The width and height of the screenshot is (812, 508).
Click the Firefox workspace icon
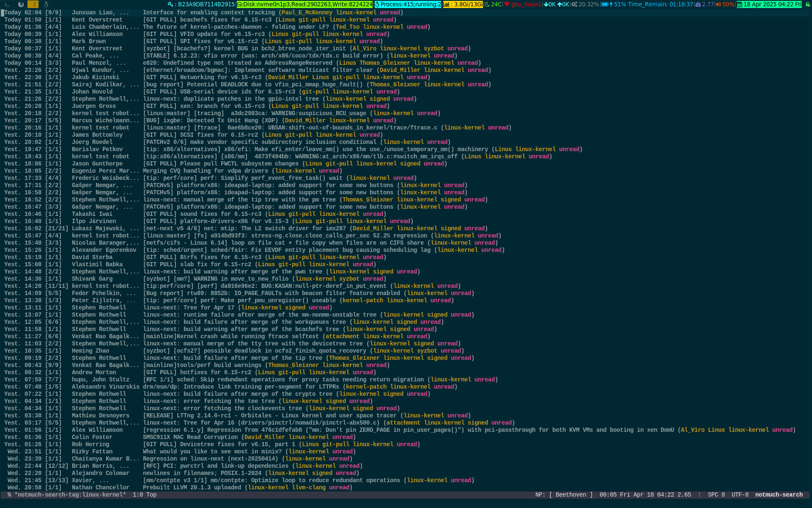21,4
